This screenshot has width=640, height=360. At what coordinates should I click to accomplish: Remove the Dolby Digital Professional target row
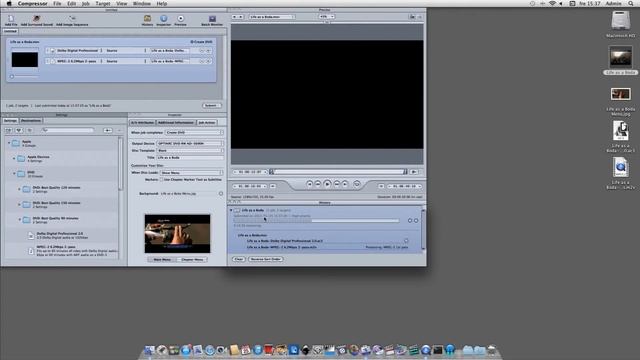pos(201,51)
